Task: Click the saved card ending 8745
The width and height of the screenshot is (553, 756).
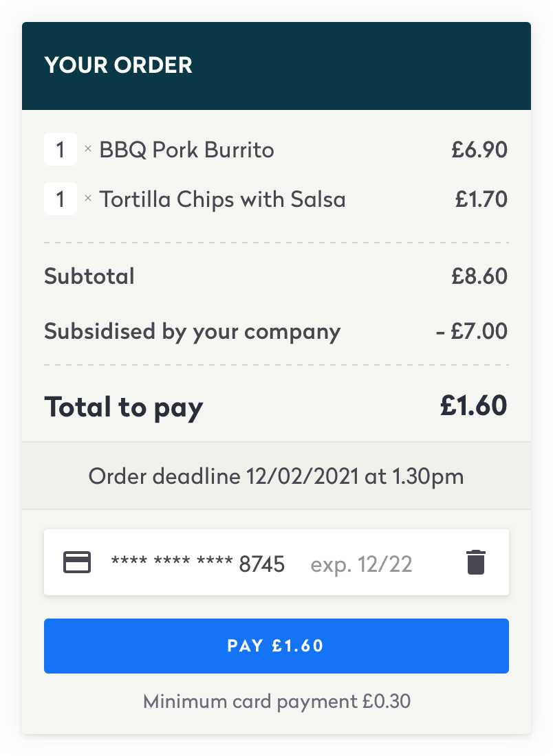Action: 276,562
